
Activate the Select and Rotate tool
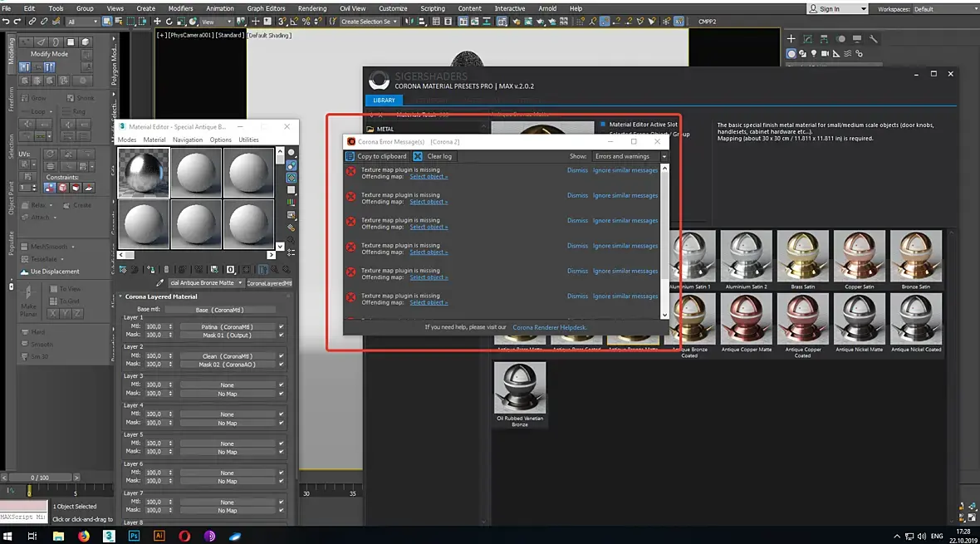[169, 22]
